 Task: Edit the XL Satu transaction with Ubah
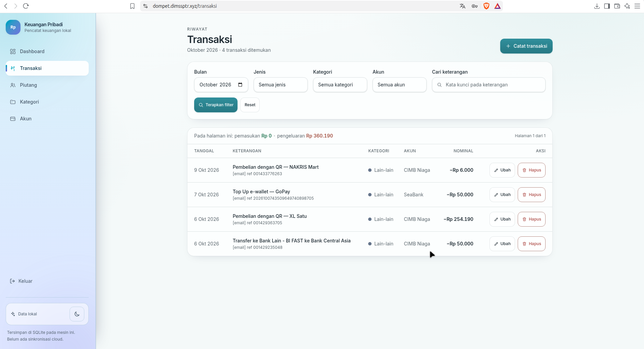(502, 219)
